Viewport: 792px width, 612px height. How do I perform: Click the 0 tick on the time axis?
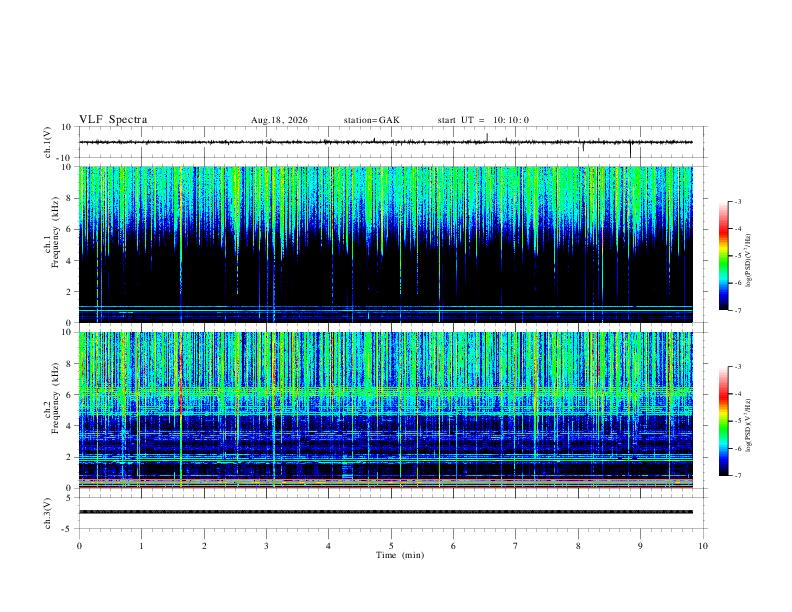(x=79, y=546)
